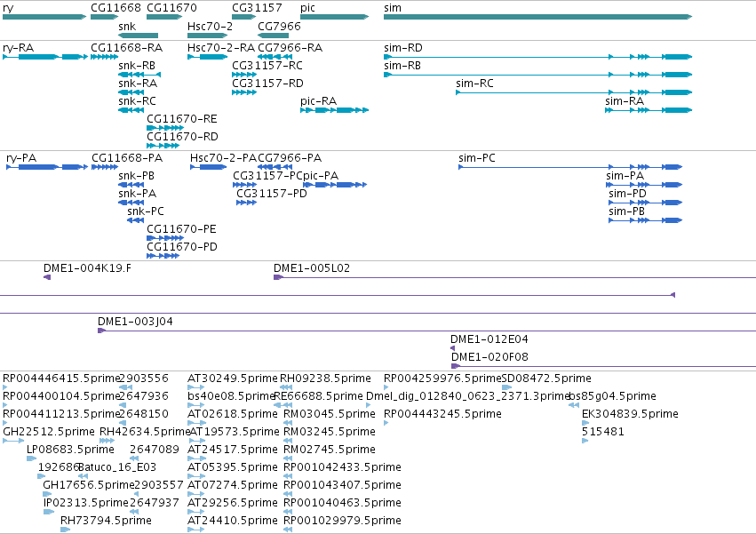The width and height of the screenshot is (756, 534).
Task: Select the 515481 EST label
Action: [x=603, y=432]
